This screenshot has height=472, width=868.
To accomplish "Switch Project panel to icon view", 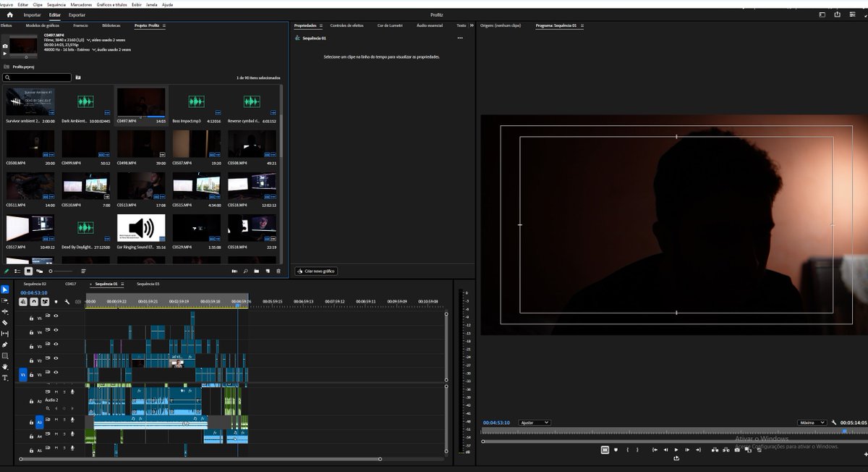I will tap(28, 271).
